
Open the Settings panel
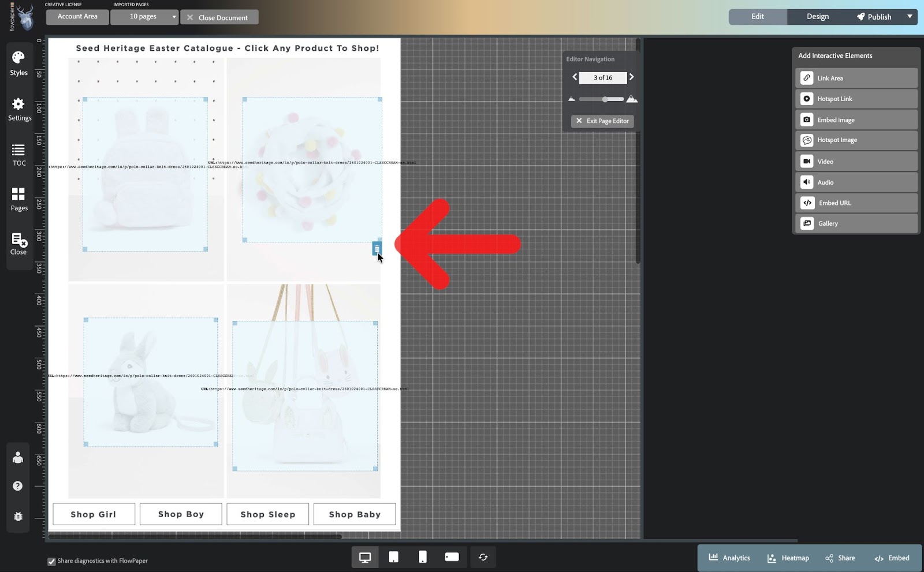point(19,109)
